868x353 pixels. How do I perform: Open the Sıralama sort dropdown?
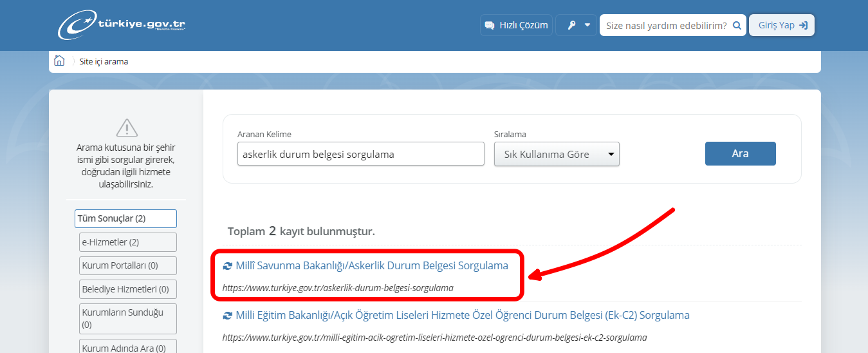tap(557, 154)
